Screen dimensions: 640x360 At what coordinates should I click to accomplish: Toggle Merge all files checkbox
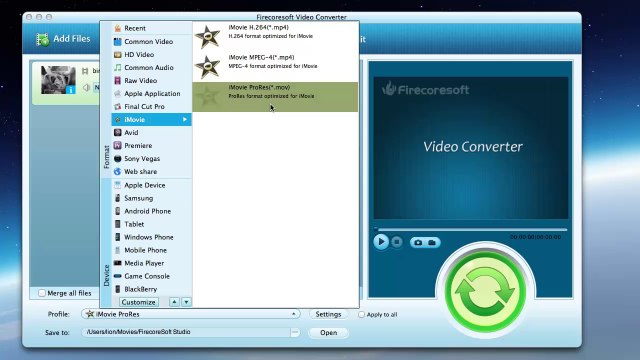point(42,293)
